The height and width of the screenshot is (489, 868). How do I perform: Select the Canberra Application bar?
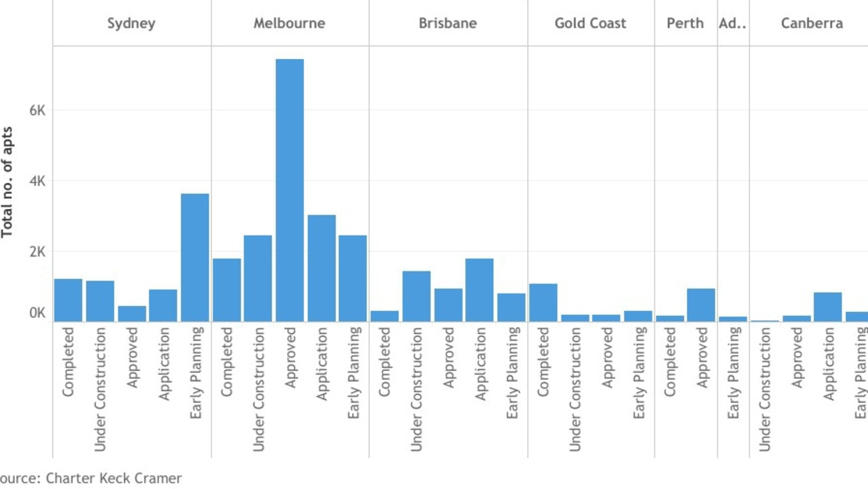828,307
